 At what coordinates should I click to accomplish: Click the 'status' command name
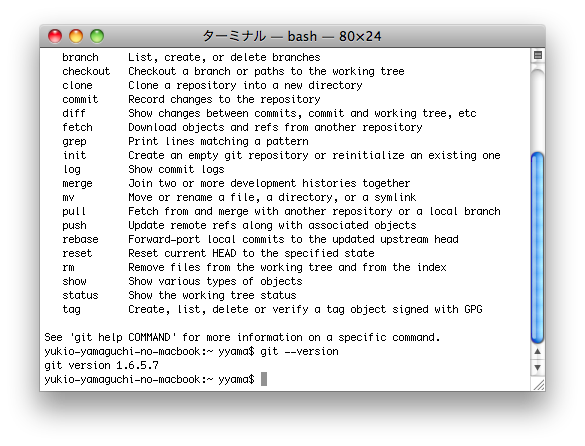(x=80, y=295)
